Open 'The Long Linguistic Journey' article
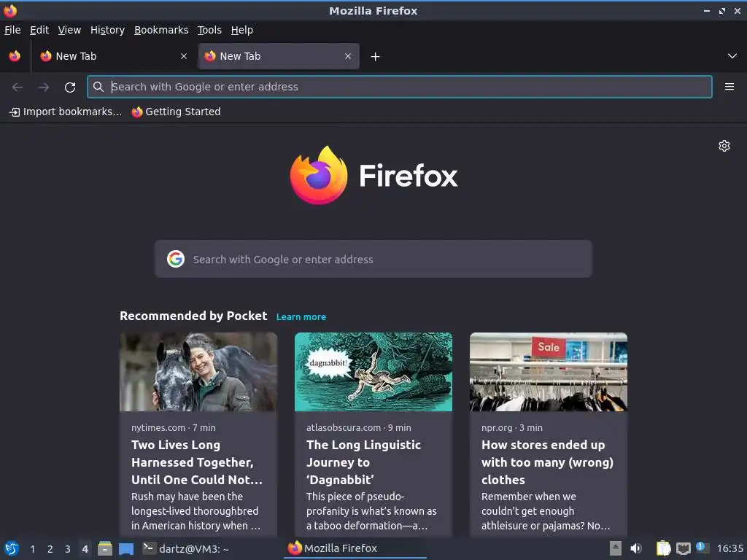Viewport: 747px width, 560px height. click(x=363, y=462)
